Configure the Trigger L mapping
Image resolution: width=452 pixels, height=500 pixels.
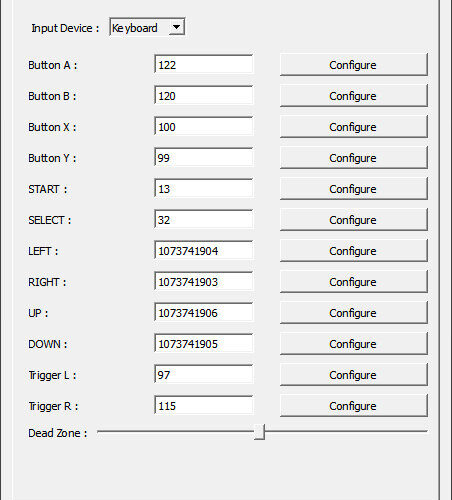354,375
